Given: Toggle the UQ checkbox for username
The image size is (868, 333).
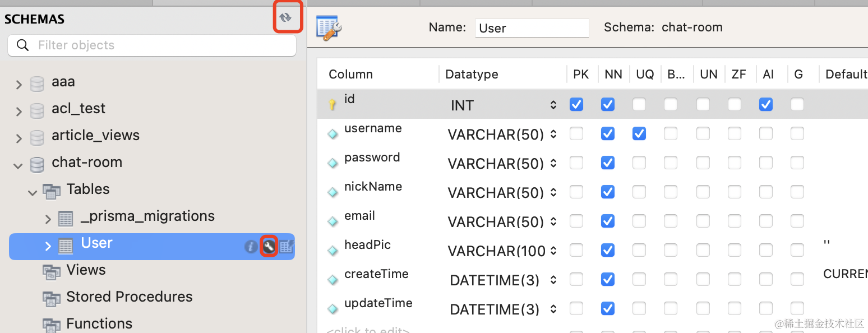Looking at the screenshot, I should click(639, 133).
